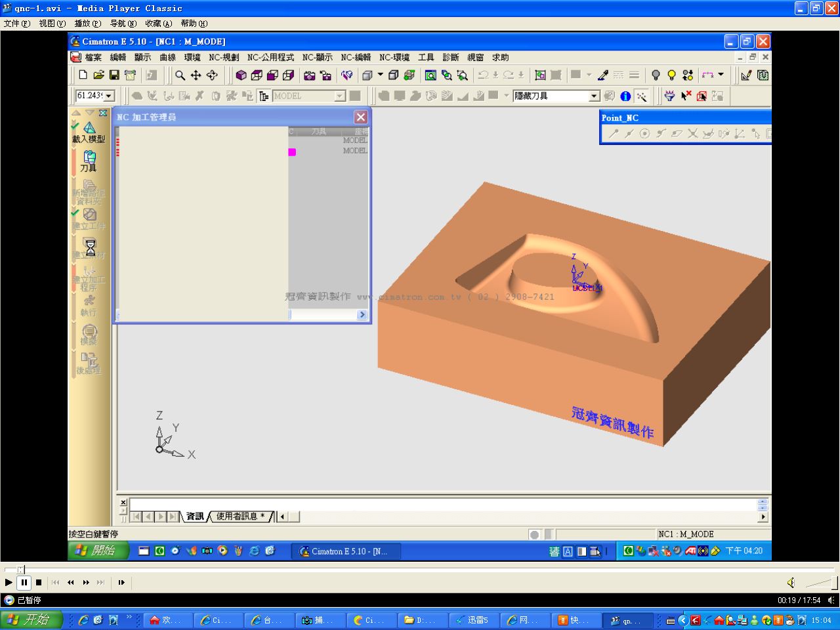Click the blue information icon
The image size is (840, 630).
pyautogui.click(x=625, y=96)
